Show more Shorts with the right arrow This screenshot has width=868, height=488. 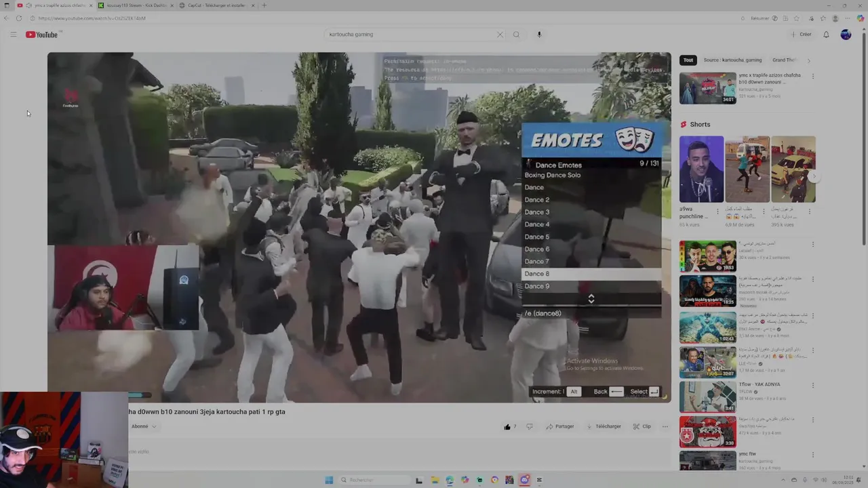pos(814,176)
